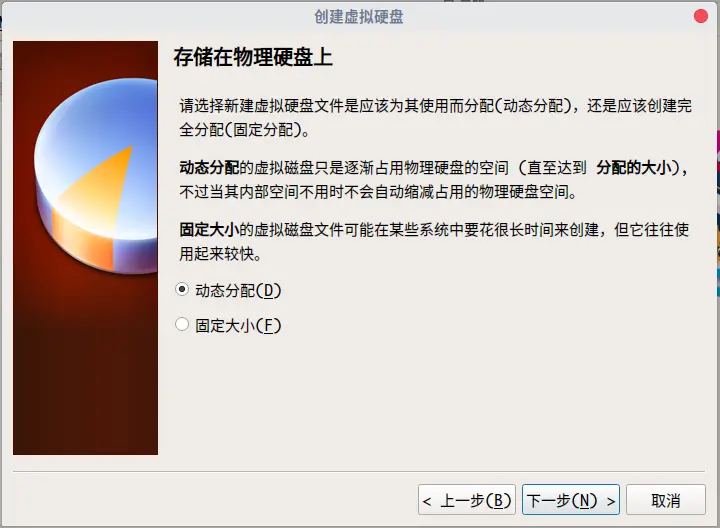Click the bold 固定大小 description paragraph
Viewport: 720px width, 528px height.
click(x=434, y=241)
